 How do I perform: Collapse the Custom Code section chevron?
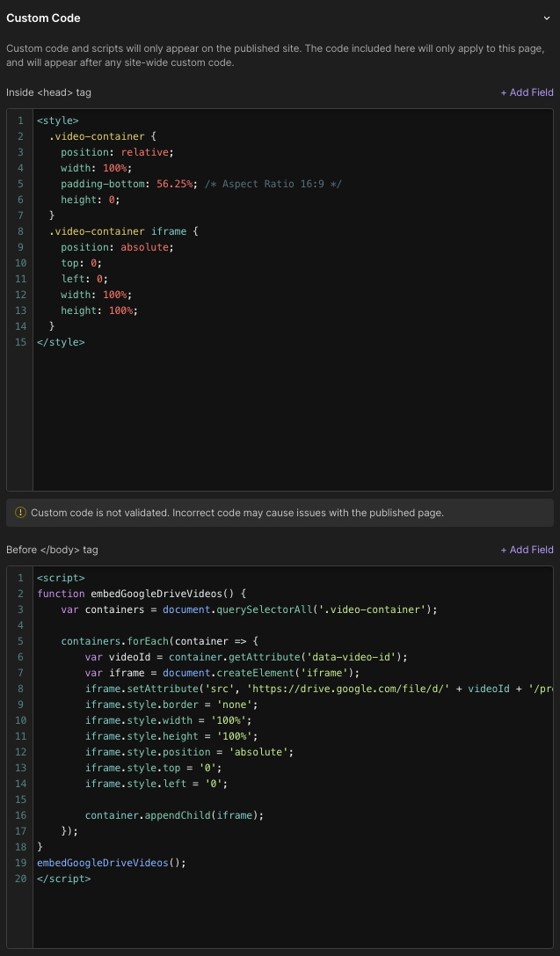point(547,18)
